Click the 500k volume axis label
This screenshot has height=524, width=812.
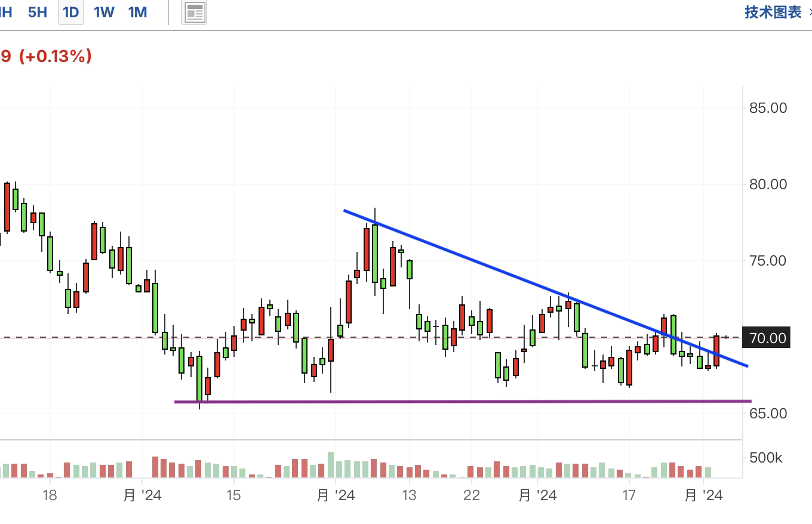click(766, 458)
